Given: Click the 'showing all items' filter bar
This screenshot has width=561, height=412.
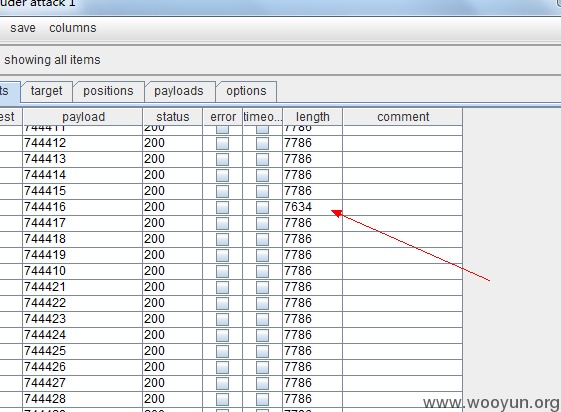Looking at the screenshot, I should point(280,60).
